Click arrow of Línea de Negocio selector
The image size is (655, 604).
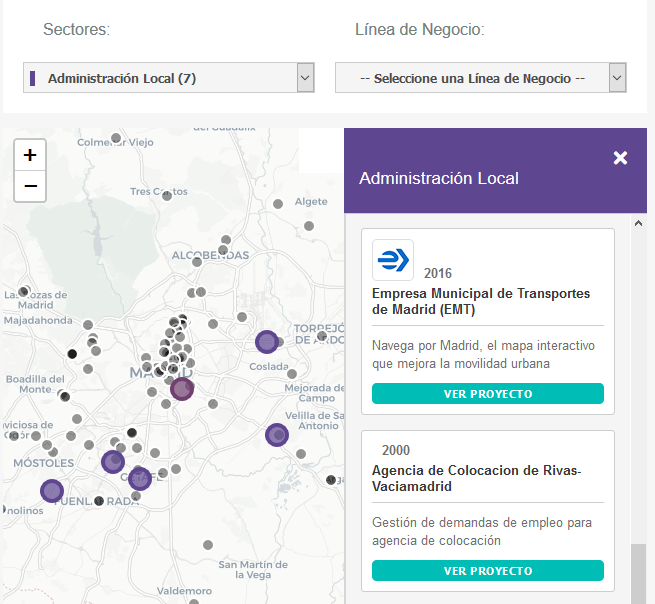click(617, 78)
